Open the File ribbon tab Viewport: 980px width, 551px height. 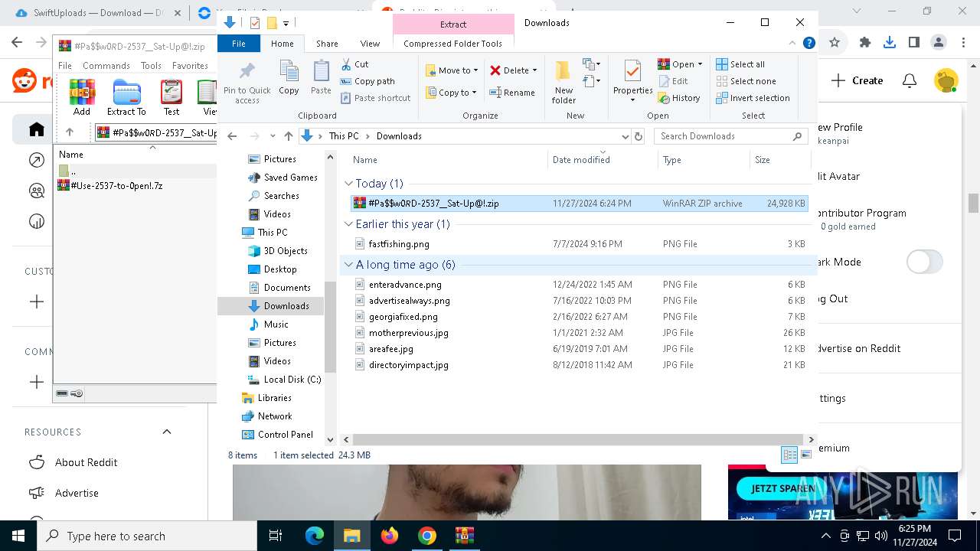(x=239, y=44)
